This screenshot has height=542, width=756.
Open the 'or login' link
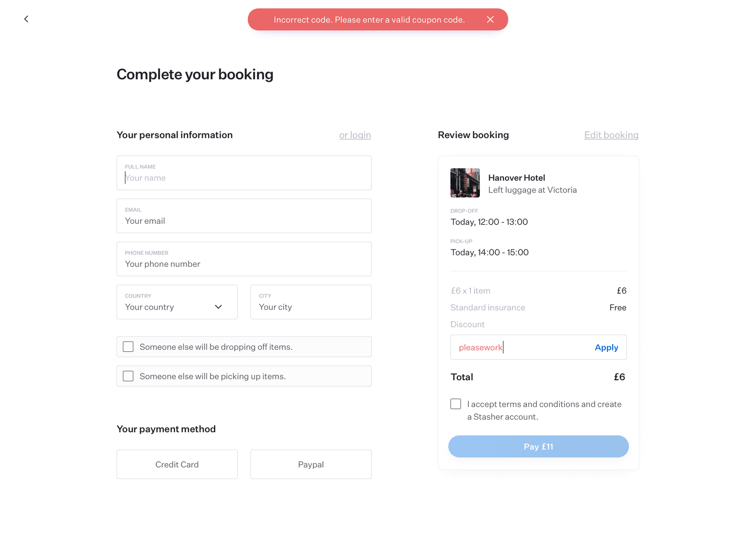355,135
